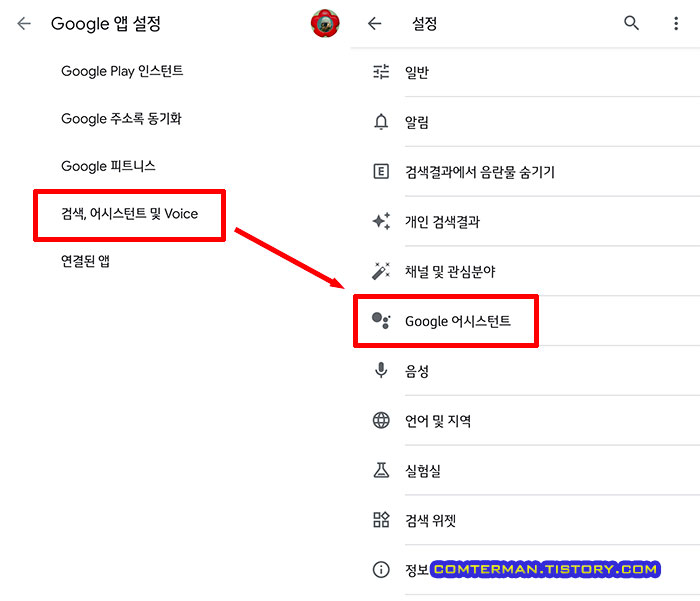Tap the 실험실 flask icon
Viewport: 700px width, 601px height.
(x=381, y=470)
